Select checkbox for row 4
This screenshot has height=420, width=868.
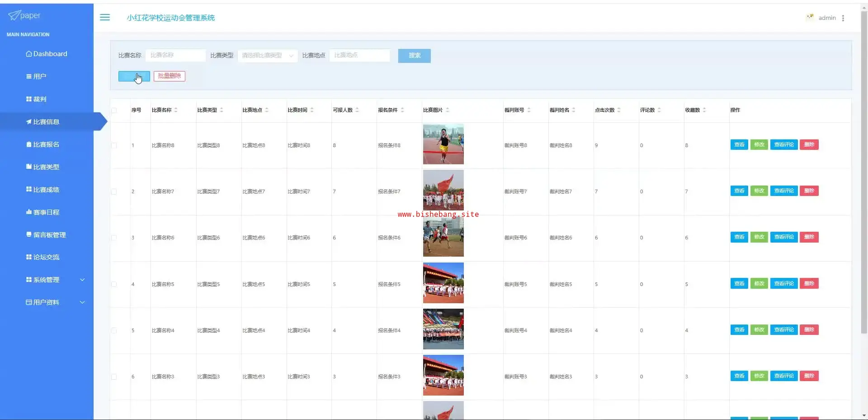(x=114, y=285)
